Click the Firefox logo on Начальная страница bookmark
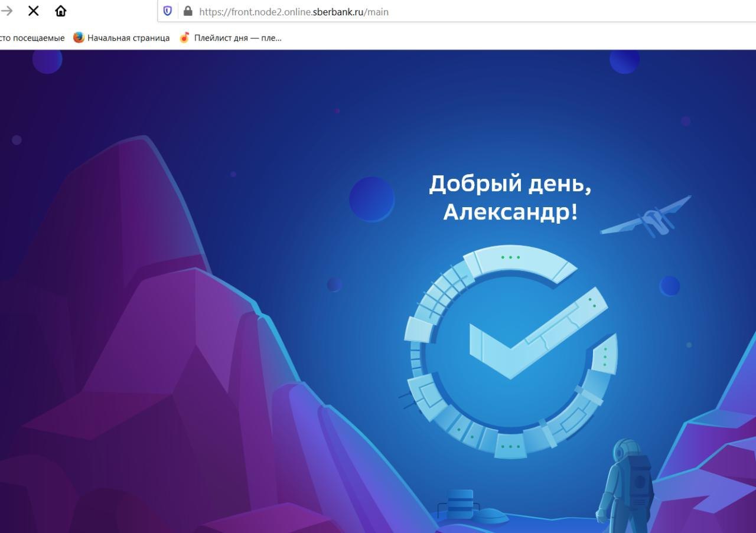The width and height of the screenshot is (756, 533). [x=79, y=37]
